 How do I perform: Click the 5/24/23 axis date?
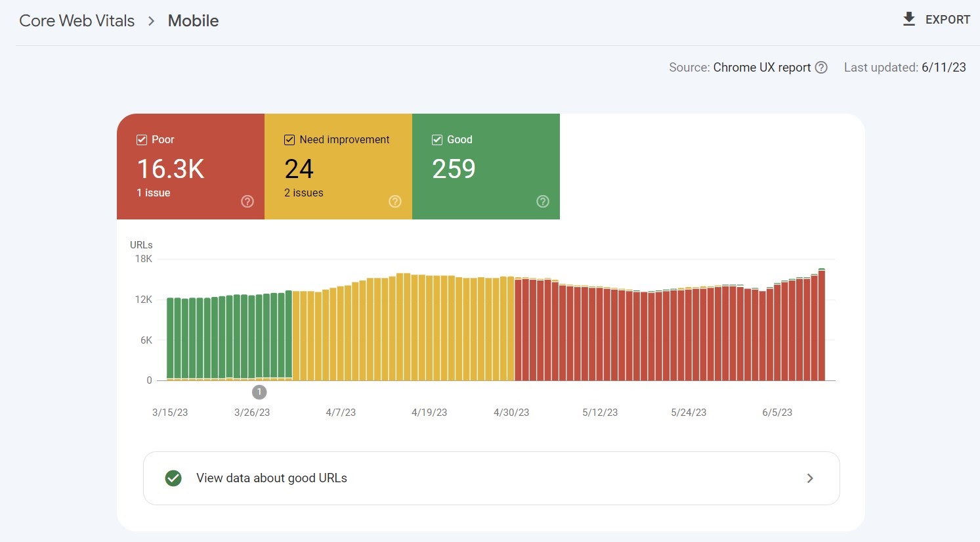pos(689,413)
